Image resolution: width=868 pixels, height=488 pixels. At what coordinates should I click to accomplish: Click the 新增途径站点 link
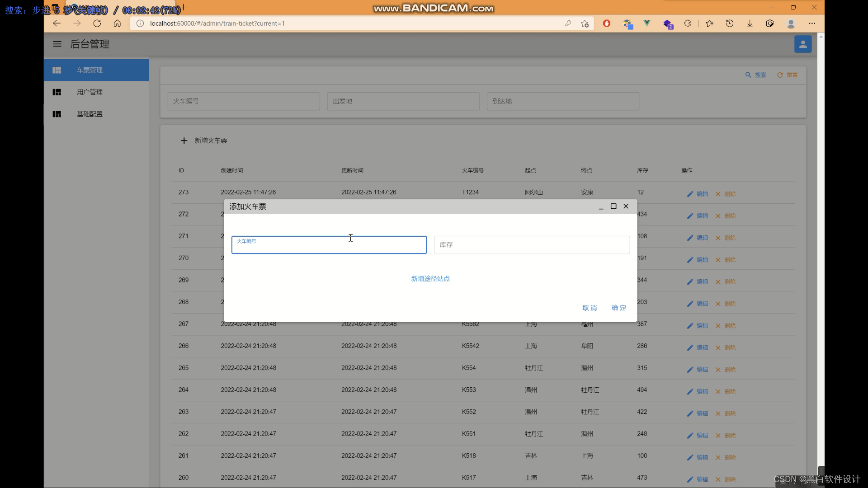pyautogui.click(x=430, y=279)
